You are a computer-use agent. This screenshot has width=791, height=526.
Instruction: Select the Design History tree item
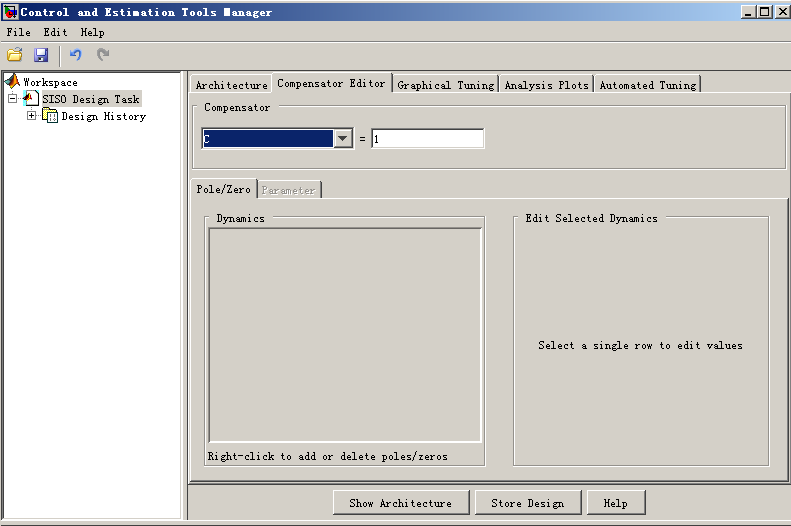click(x=103, y=116)
